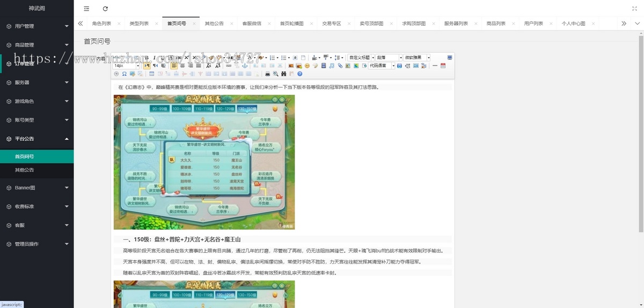Click the print icon in editor toolbar
Screen dimensions: 644x308
coord(267,74)
